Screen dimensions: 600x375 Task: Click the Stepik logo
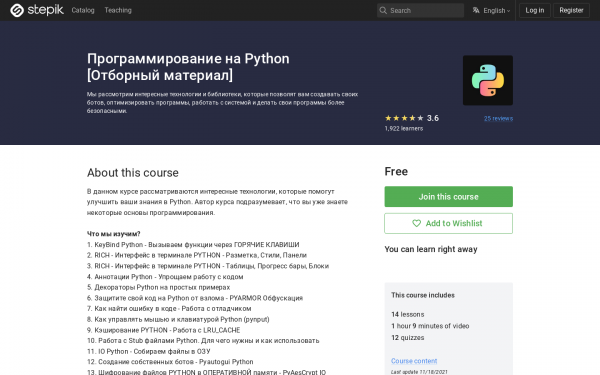pos(37,10)
